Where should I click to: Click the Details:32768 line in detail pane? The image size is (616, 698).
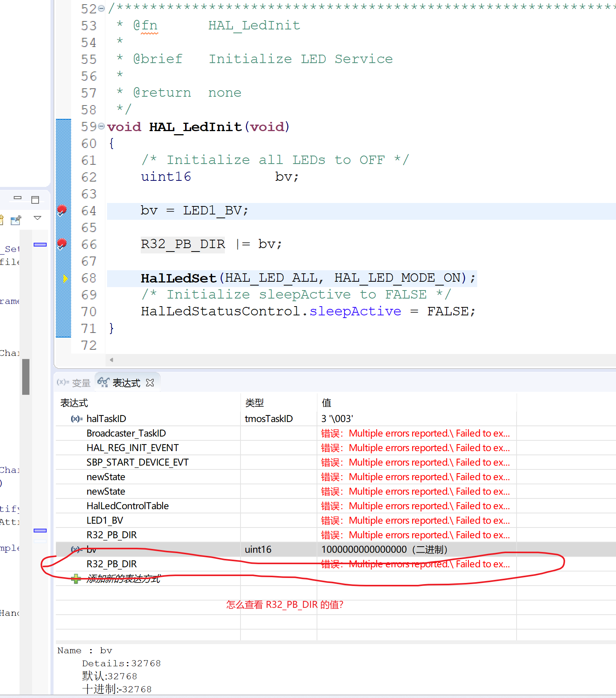coord(121,663)
